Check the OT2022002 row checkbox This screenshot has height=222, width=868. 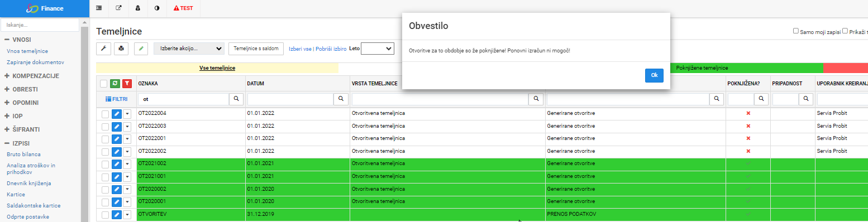coord(105,152)
